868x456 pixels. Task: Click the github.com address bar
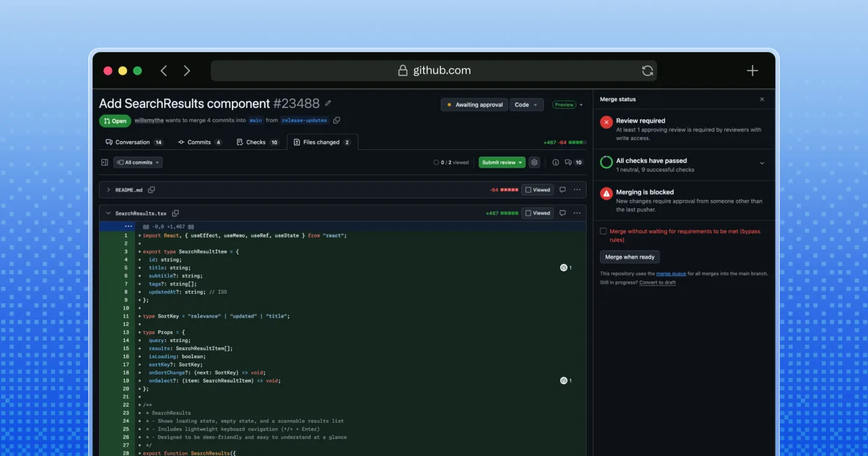(x=433, y=71)
